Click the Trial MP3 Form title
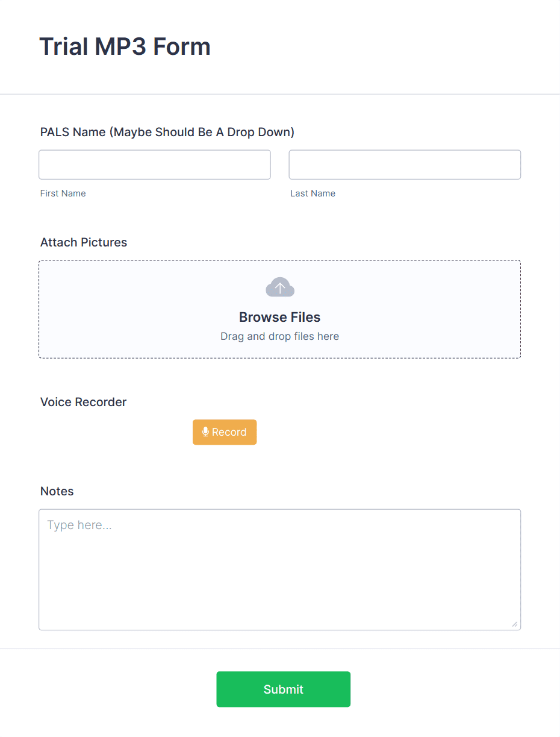 click(125, 46)
